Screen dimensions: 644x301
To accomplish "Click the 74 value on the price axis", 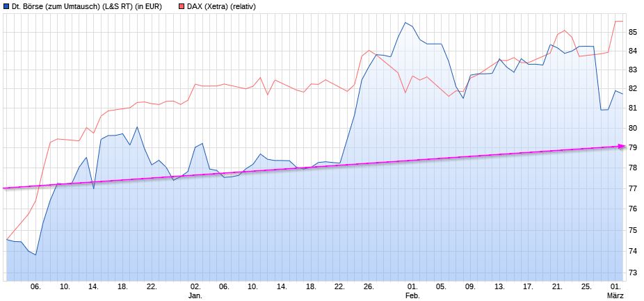I will (x=633, y=252).
